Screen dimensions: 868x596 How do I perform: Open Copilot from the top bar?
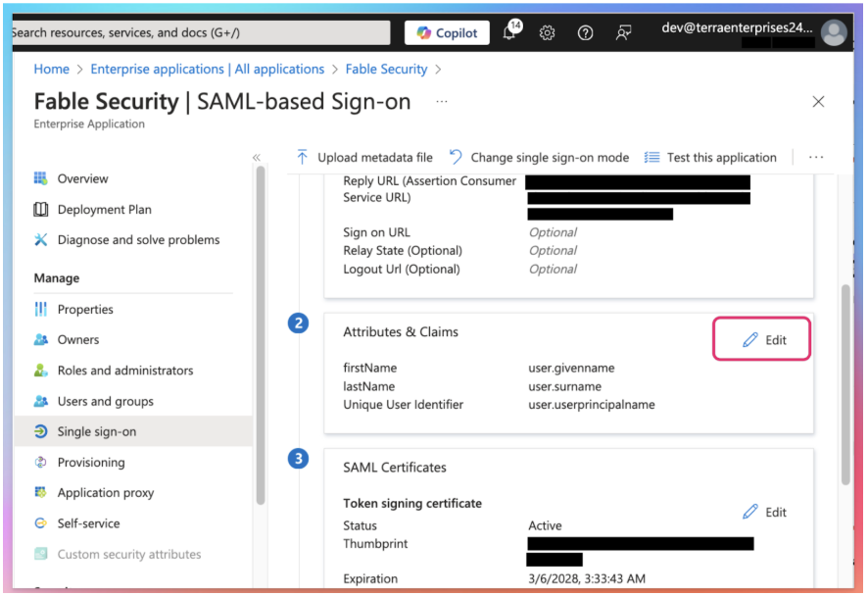[x=447, y=32]
